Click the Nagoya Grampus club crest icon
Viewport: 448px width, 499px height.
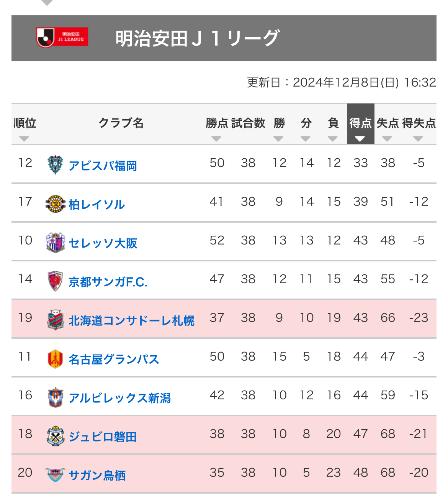(55, 359)
